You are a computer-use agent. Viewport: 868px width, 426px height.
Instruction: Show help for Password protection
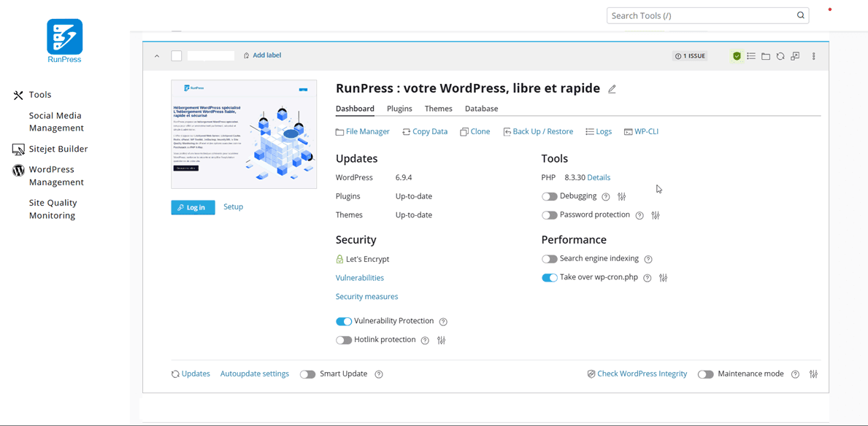[x=640, y=215]
